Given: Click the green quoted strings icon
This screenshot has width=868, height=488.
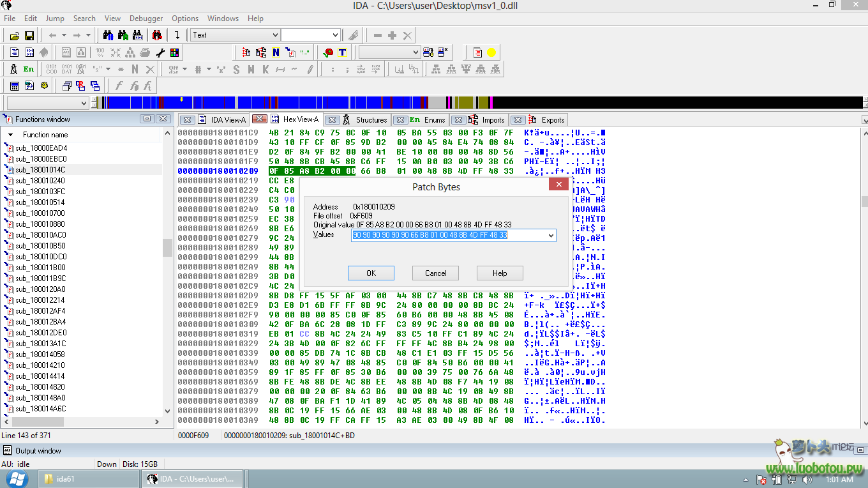Looking at the screenshot, I should [x=305, y=52].
